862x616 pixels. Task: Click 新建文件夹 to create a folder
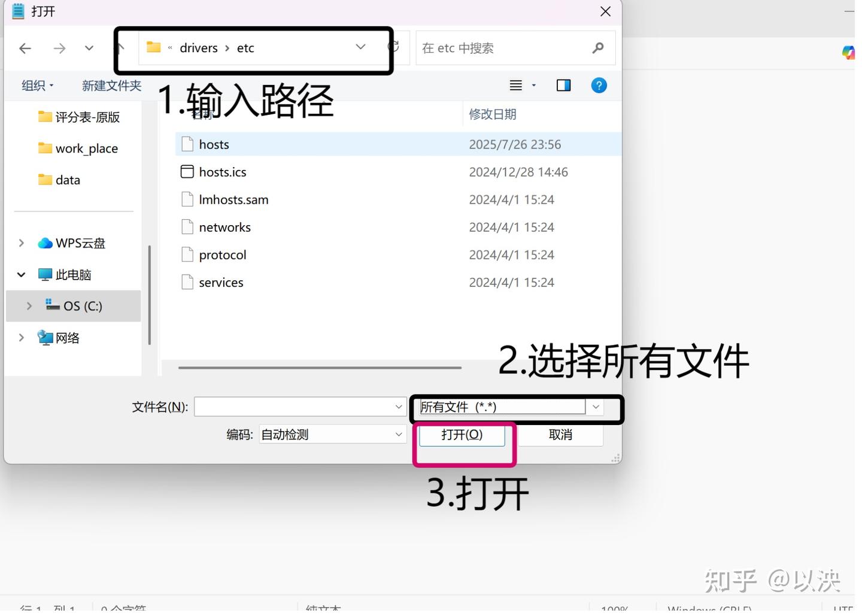pos(111,85)
